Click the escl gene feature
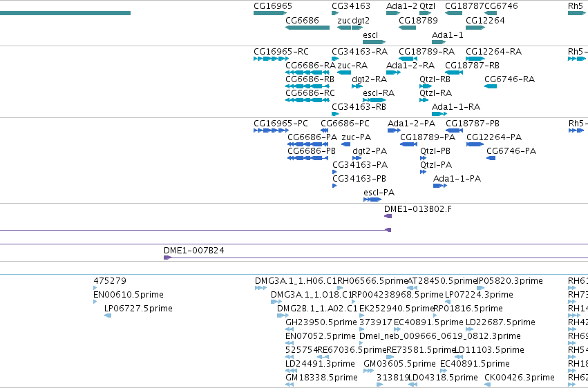The image size is (588, 388). [x=374, y=42]
